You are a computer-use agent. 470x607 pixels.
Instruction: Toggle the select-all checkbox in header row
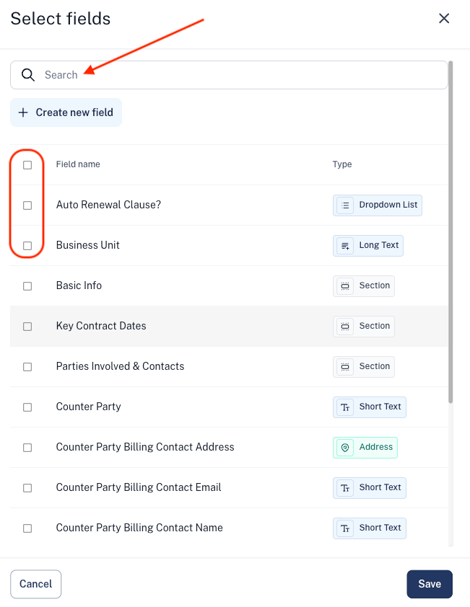pyautogui.click(x=27, y=165)
